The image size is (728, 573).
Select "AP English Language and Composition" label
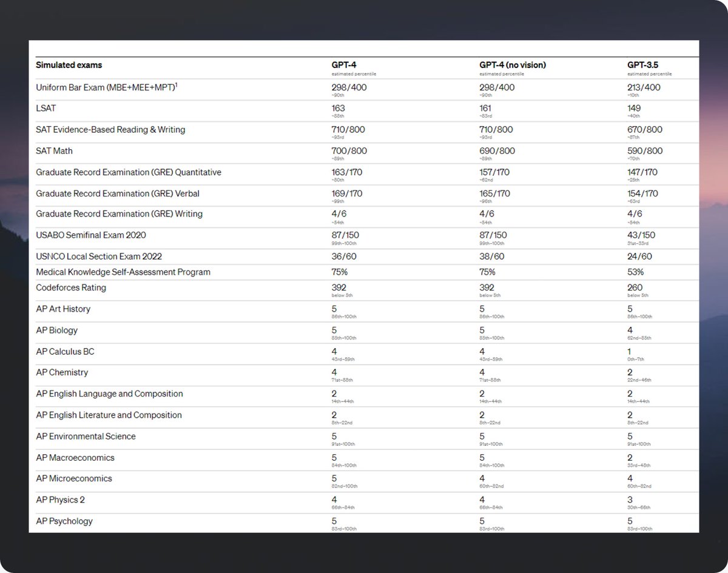point(109,394)
